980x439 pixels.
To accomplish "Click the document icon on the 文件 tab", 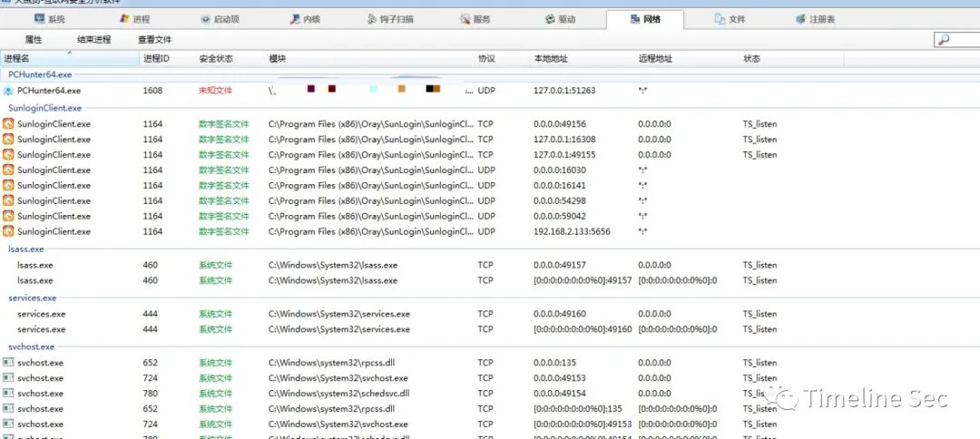I will [720, 19].
